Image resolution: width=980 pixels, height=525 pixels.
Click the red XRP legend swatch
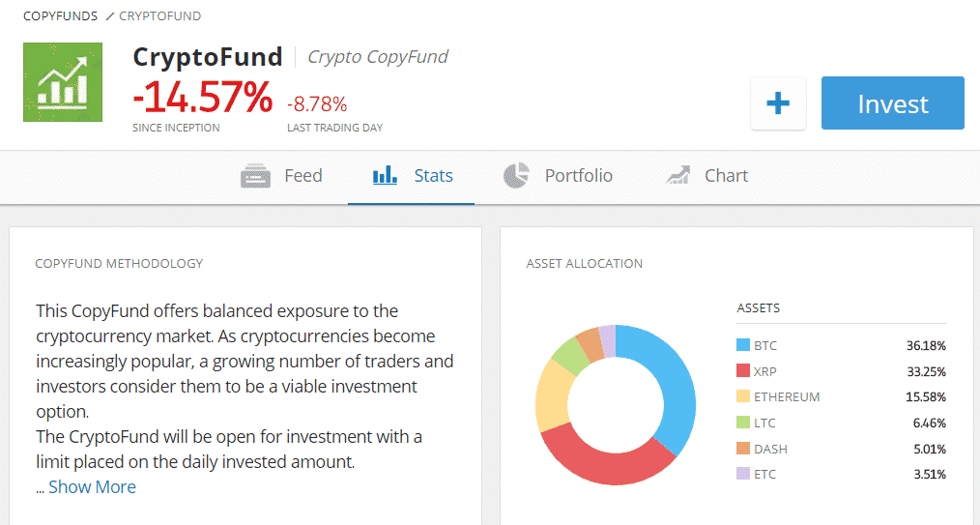(743, 371)
